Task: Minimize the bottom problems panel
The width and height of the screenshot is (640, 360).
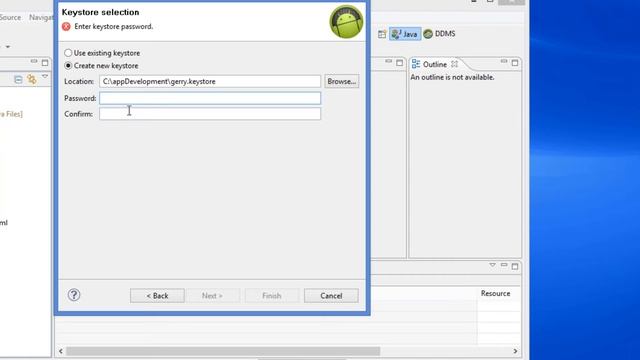Action: 504,265
